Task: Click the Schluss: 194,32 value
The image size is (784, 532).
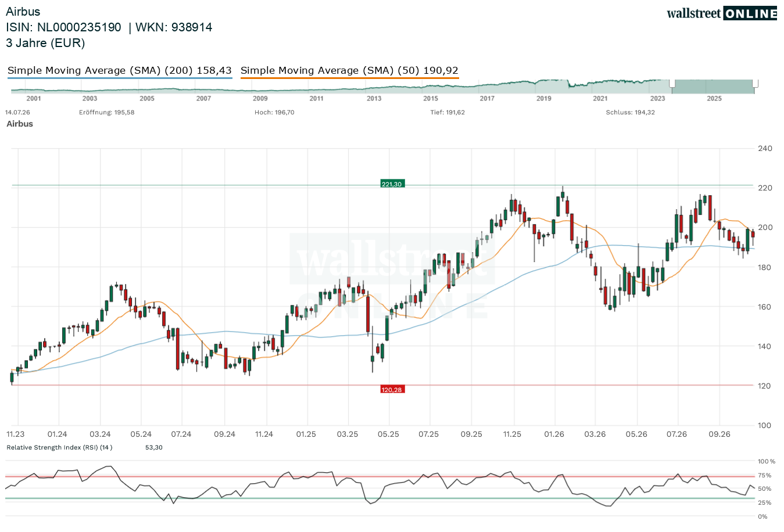Action: (631, 112)
